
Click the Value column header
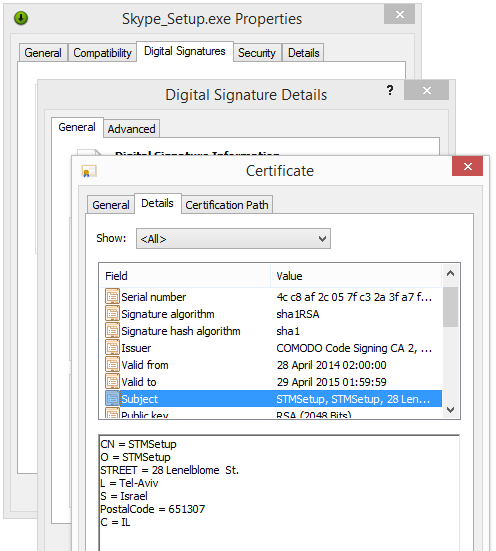(356, 276)
